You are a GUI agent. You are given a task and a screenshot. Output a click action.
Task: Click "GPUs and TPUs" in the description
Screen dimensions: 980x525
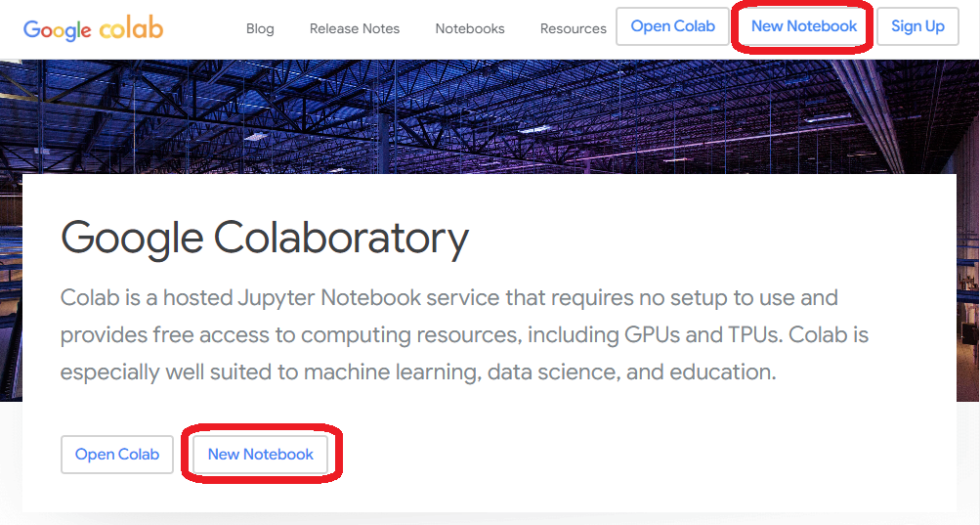pos(703,334)
